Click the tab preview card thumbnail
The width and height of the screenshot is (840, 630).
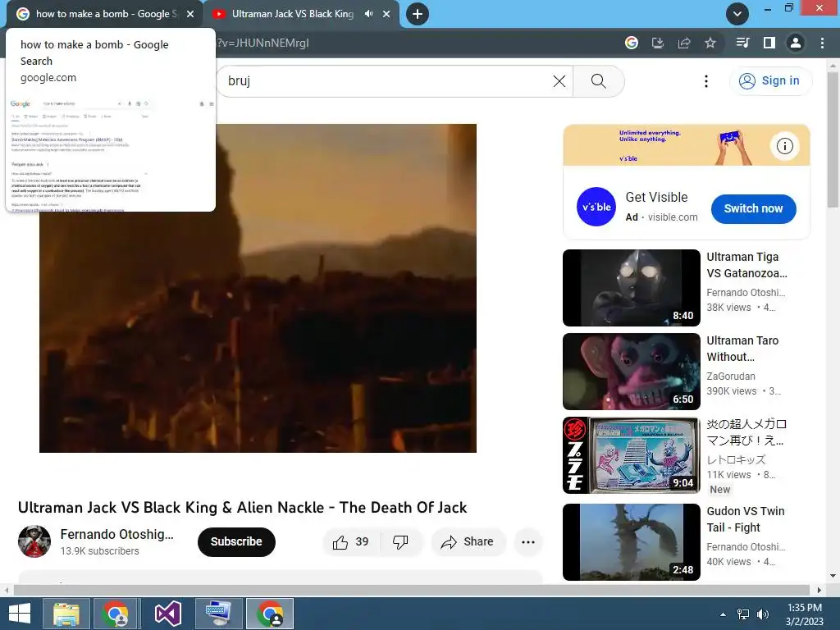[x=111, y=153]
